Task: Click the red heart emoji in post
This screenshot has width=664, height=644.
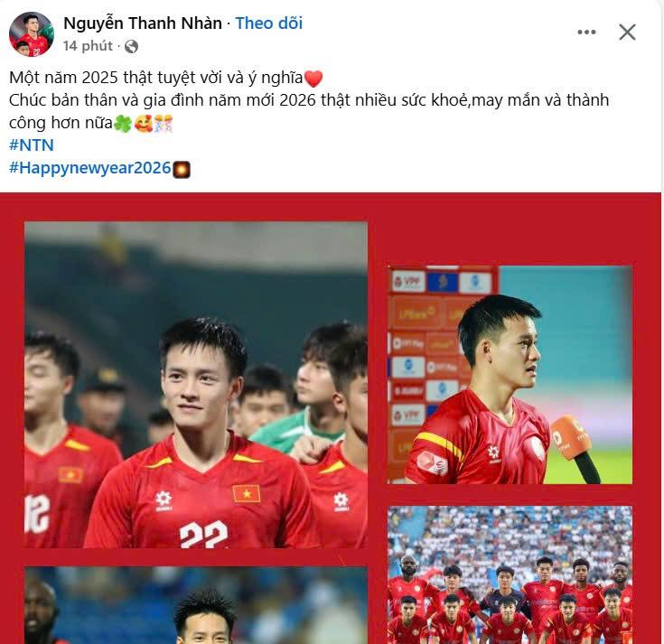Action: 313,79
